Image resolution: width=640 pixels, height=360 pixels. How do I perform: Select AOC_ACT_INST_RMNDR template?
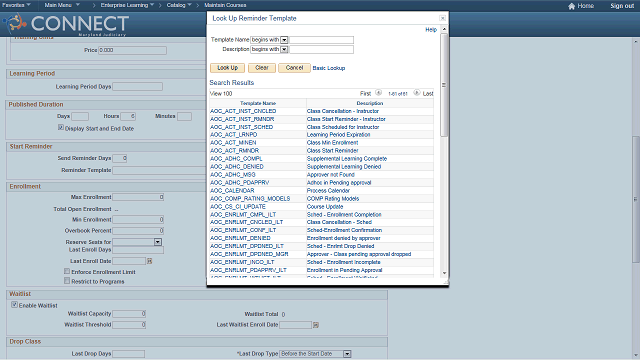tap(242, 119)
